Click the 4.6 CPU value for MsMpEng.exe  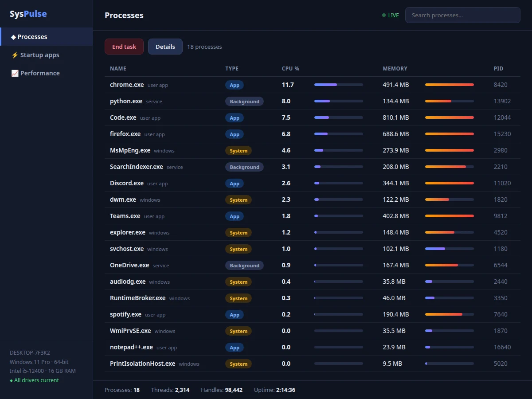click(x=286, y=150)
